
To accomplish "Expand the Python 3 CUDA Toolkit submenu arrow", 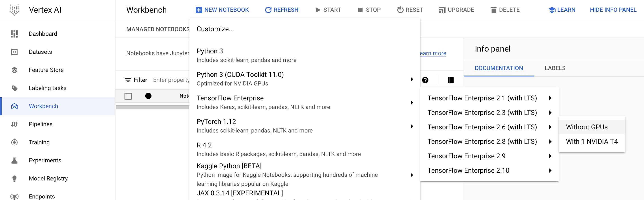I will [x=412, y=79].
